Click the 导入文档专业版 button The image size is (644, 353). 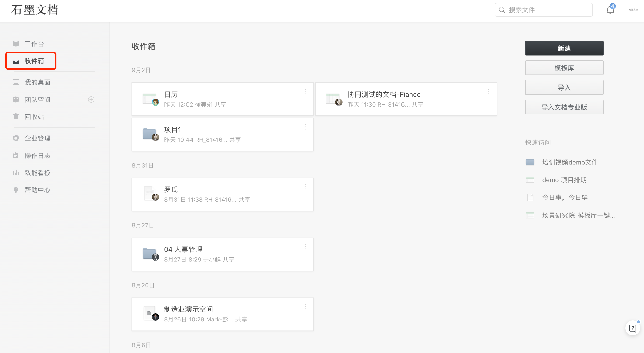564,107
